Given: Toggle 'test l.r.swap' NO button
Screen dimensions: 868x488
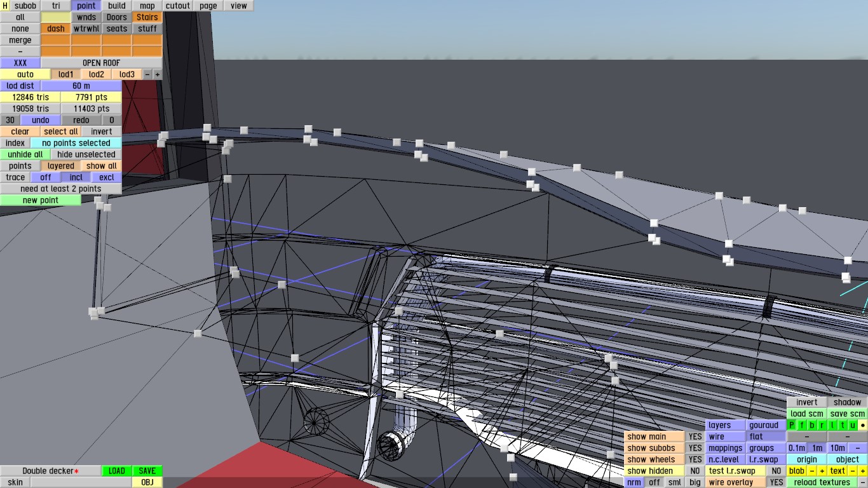Looking at the screenshot, I should click(776, 471).
